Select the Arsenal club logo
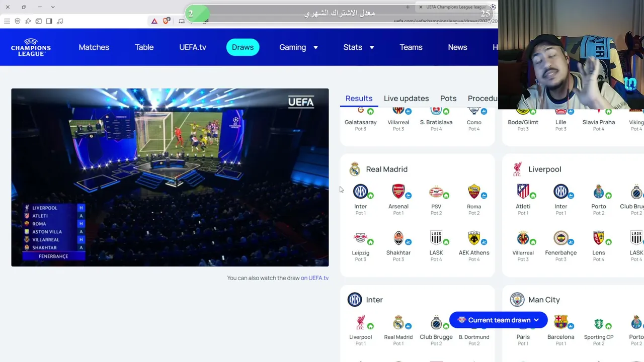 pos(398,192)
